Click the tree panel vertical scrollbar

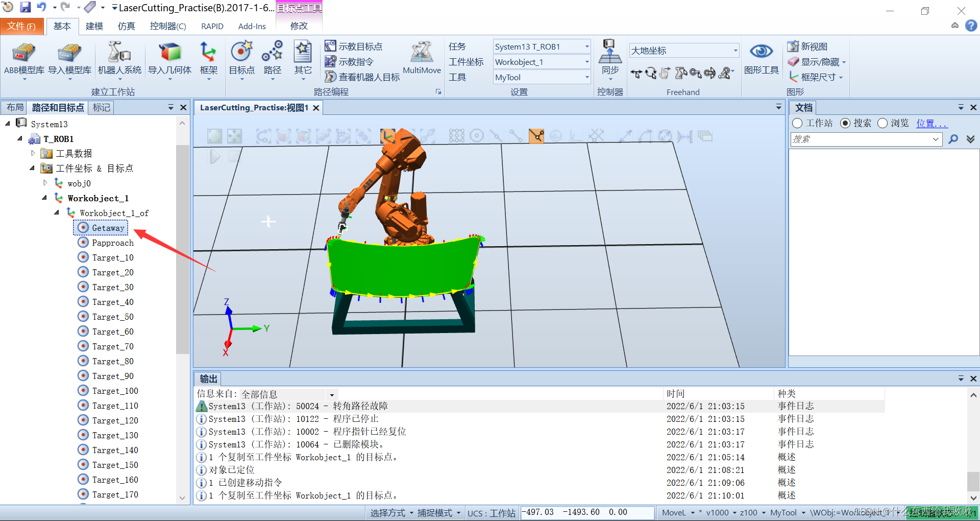[x=182, y=249]
